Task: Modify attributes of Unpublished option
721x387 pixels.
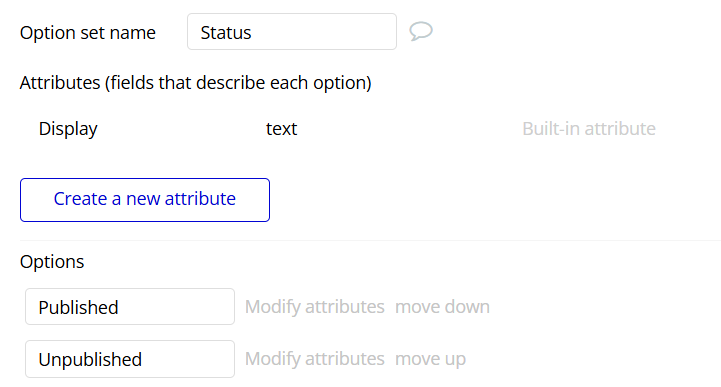Action: [x=315, y=359]
